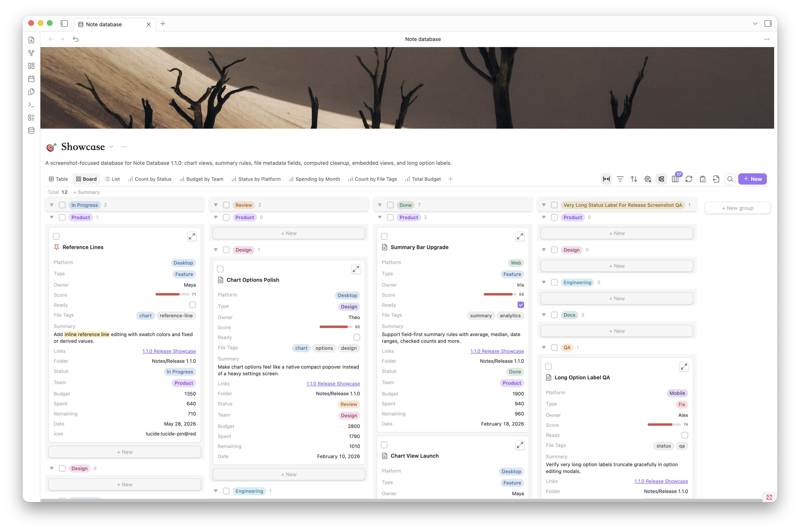800x532 pixels.
Task: Open the command terminal icon in left ribbon
Action: [x=31, y=104]
